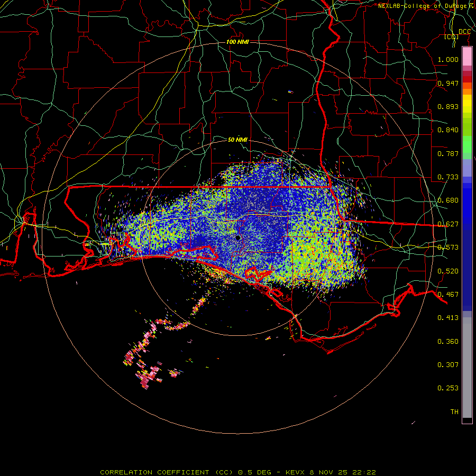Click the gray segment of the color bar

pos(467,368)
